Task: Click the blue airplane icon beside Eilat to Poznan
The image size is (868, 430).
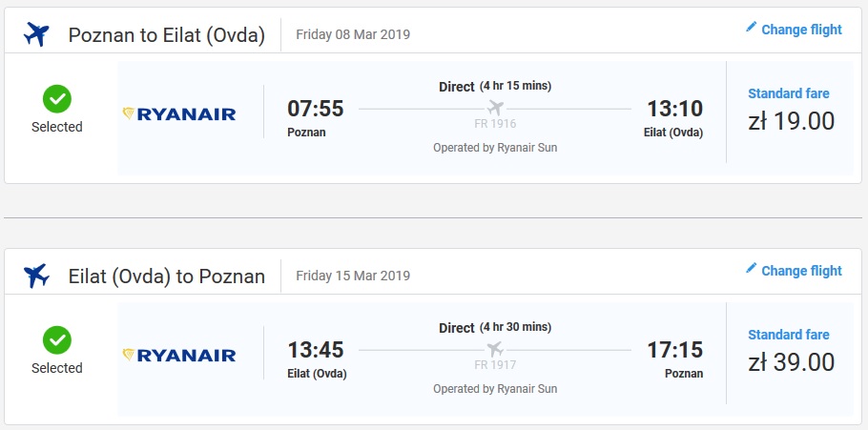Action: tap(36, 276)
